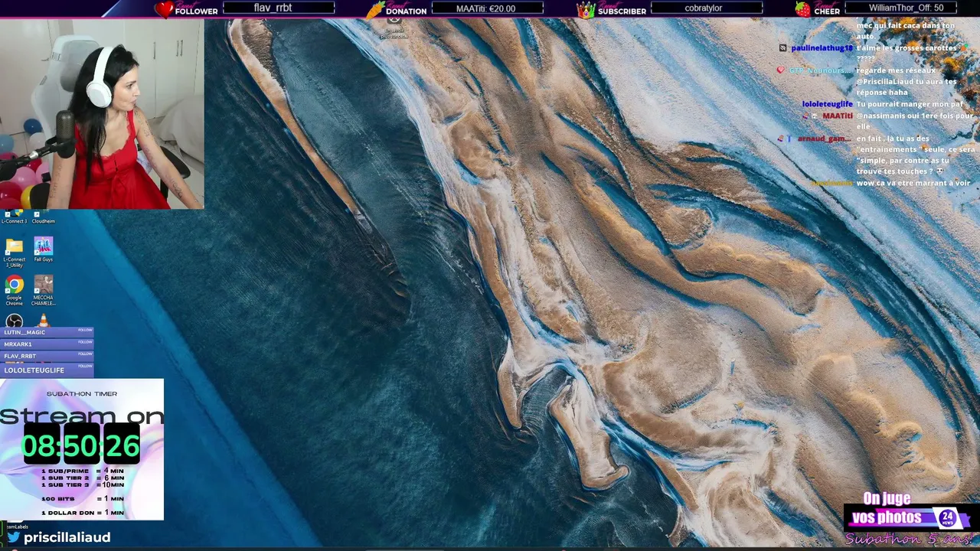
Task: Click the "100 BITS = 1 MIN" timer rule
Action: [x=82, y=499]
